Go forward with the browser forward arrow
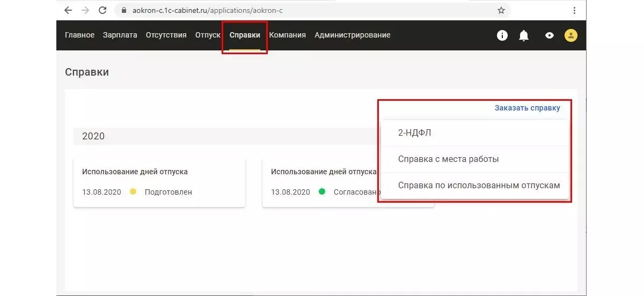644x296 pixels. click(x=85, y=10)
